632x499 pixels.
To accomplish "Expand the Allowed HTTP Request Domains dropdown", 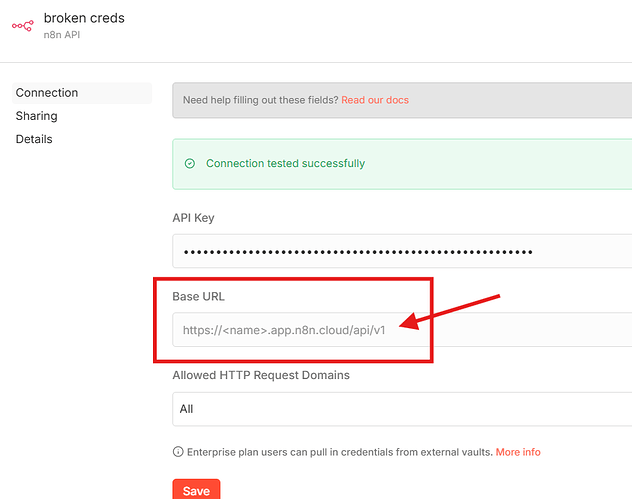I will click(400, 409).
